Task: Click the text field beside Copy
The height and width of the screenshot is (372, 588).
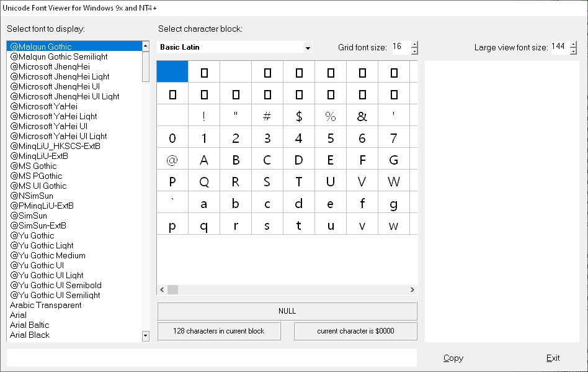Action: (x=211, y=358)
